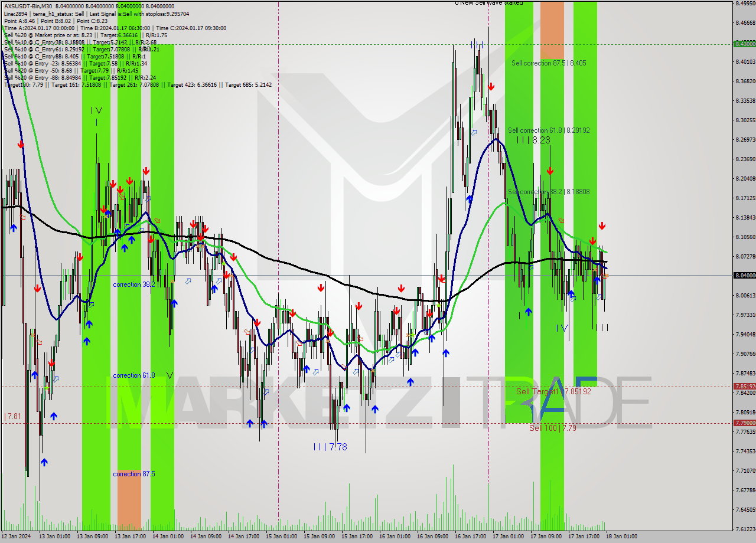
Task: Click the 8.00613 price axis value
Action: [x=745, y=295]
